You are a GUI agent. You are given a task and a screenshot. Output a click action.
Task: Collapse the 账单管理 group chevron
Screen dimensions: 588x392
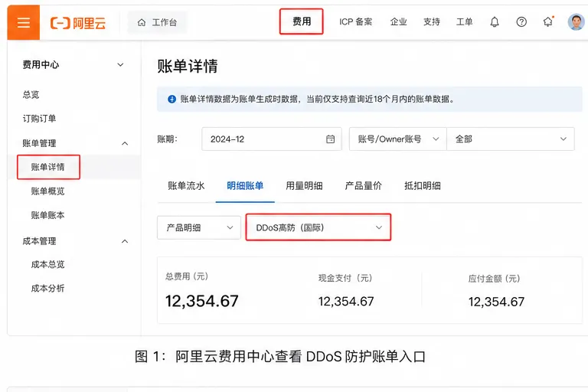click(125, 143)
